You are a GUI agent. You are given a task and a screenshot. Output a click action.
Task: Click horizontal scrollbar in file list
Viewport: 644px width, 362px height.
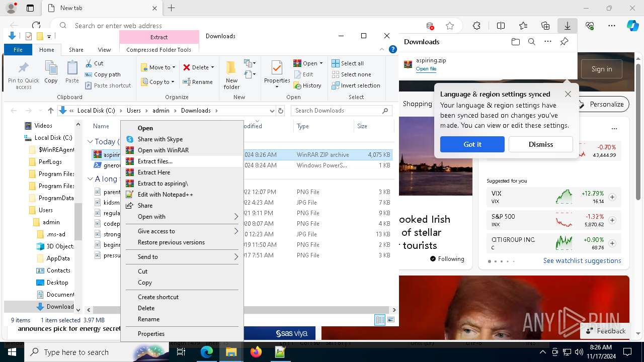pyautogui.click(x=240, y=310)
